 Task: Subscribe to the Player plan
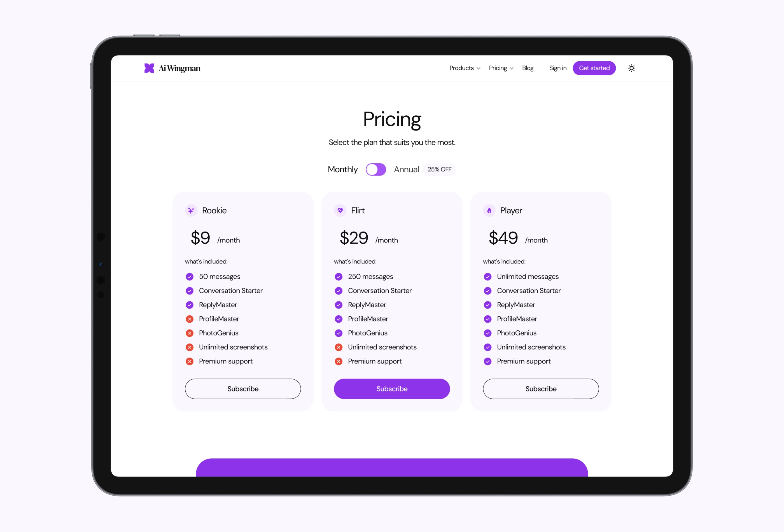[x=541, y=388]
